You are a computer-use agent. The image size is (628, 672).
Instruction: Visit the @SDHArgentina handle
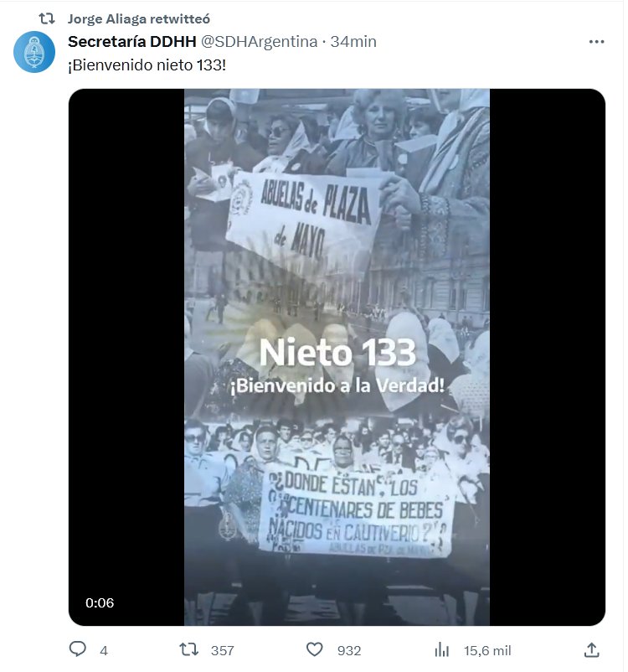[260, 42]
